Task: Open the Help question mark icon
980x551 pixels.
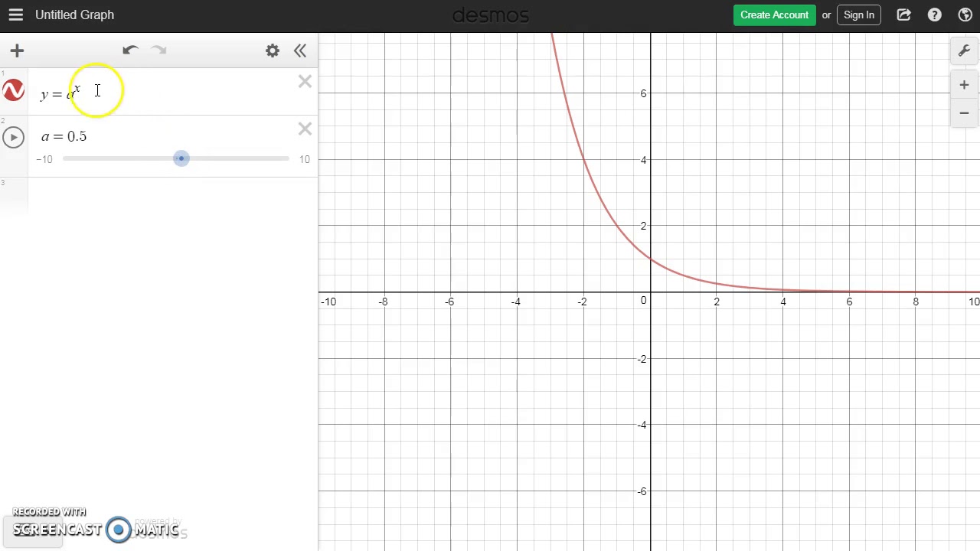Action: tap(935, 15)
